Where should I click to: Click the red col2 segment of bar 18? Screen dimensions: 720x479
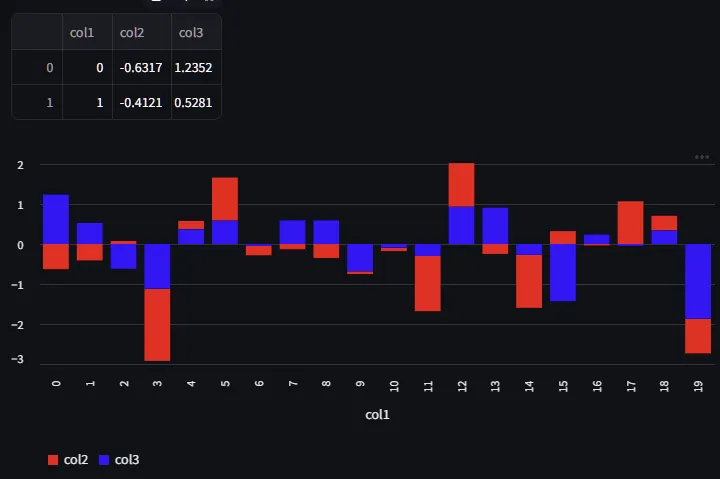[x=664, y=223]
